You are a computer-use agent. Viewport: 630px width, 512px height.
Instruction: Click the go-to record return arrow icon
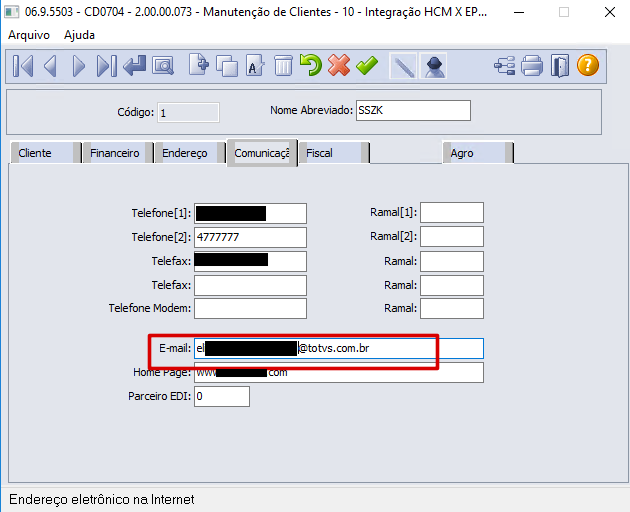pyautogui.click(x=135, y=66)
